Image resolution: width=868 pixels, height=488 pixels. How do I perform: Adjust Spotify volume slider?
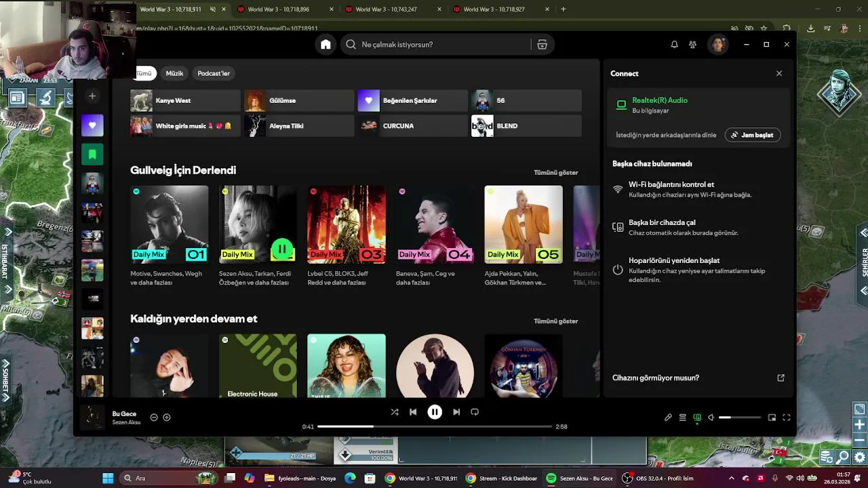[x=740, y=418]
